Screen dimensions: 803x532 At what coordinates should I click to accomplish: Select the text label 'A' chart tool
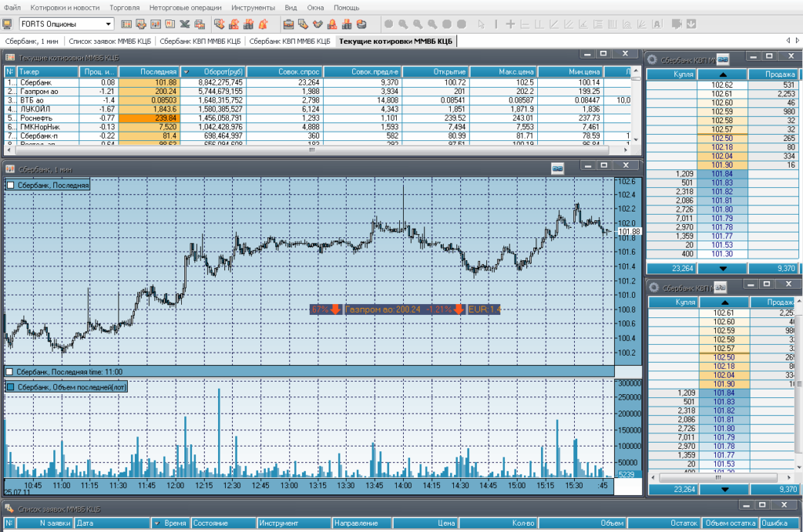click(x=658, y=24)
